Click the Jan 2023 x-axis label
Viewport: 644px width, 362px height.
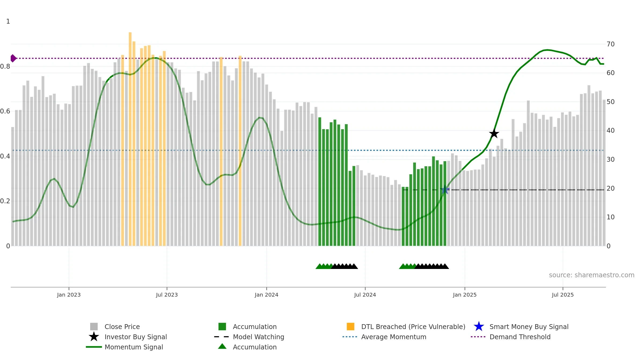pos(69,295)
